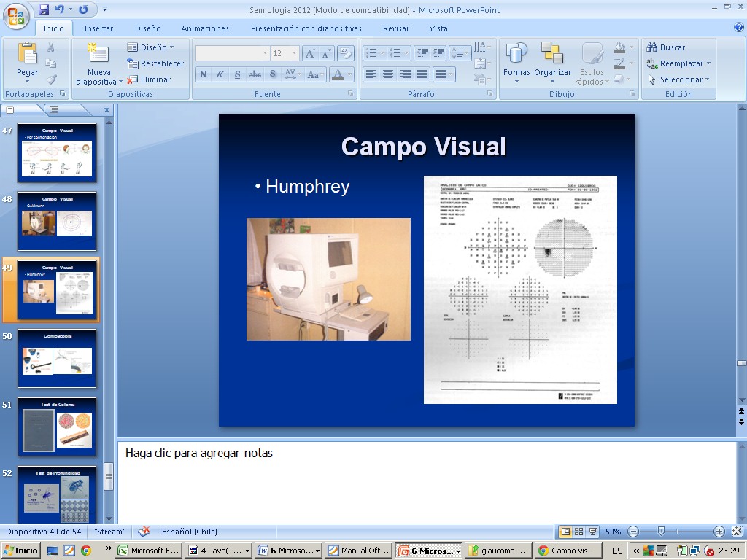Open the Insertar ribbon tab
747x560 pixels.
coord(98,28)
